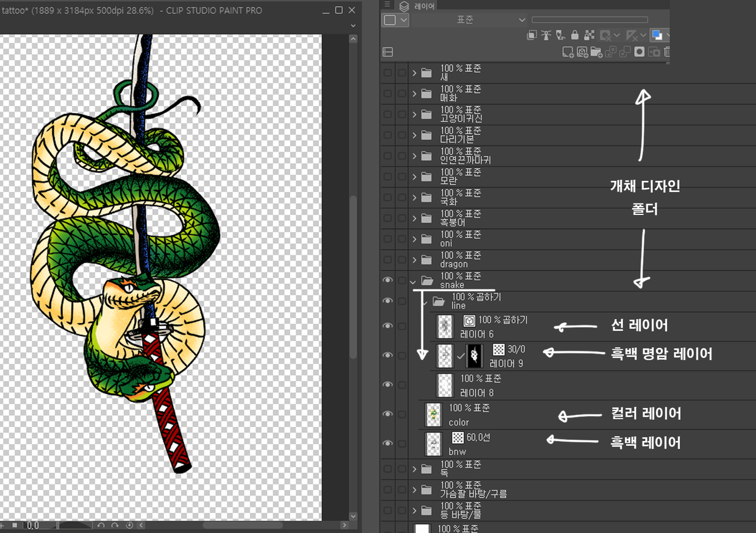The image size is (756, 533).
Task: Click the New Raster Layer icon
Action: tap(568, 52)
